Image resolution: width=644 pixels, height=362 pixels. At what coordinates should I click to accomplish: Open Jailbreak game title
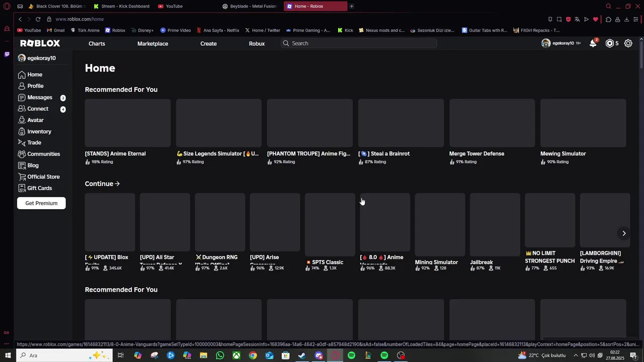[x=481, y=262]
